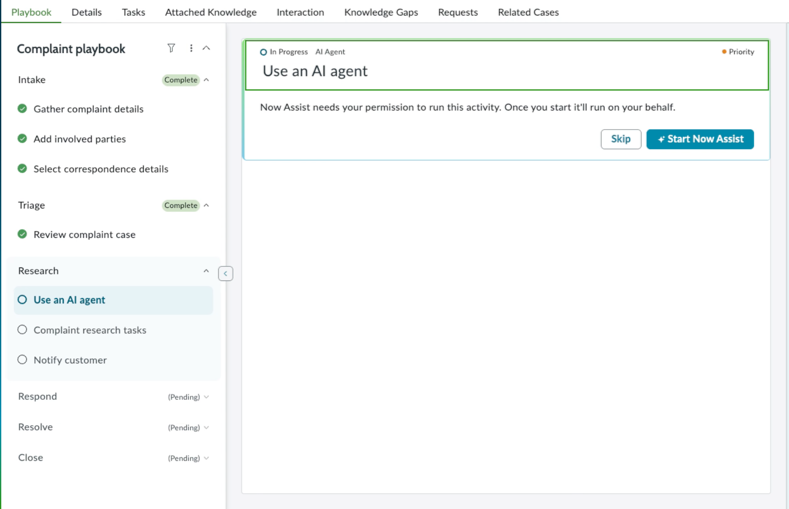This screenshot has width=789, height=509.
Task: Expand the Close stage chevron
Action: pyautogui.click(x=206, y=458)
